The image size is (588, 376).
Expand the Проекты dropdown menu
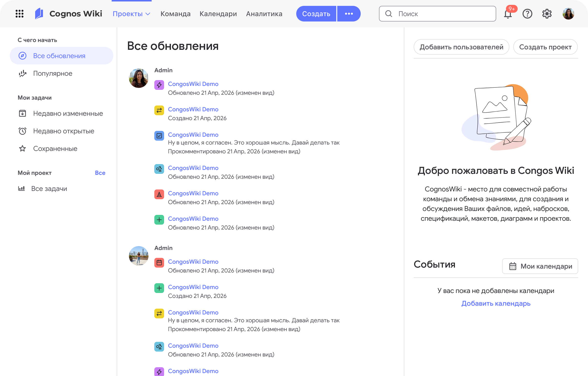click(131, 14)
